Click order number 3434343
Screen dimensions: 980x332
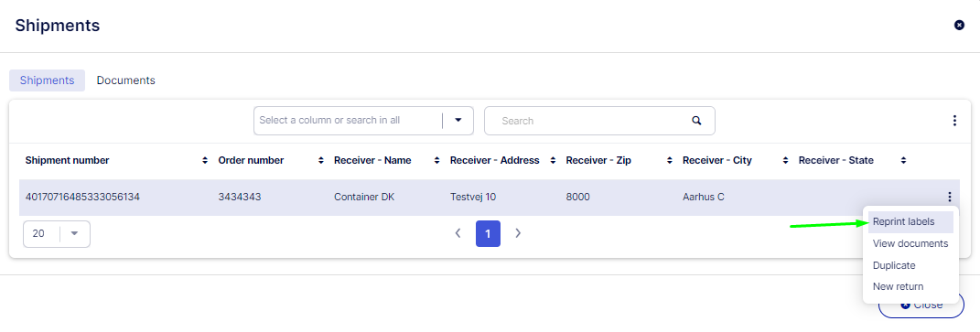tap(240, 197)
